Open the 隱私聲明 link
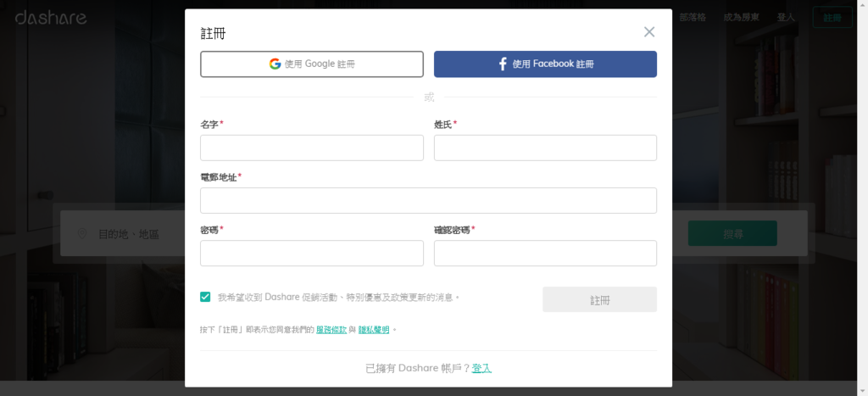868x396 pixels. click(374, 330)
